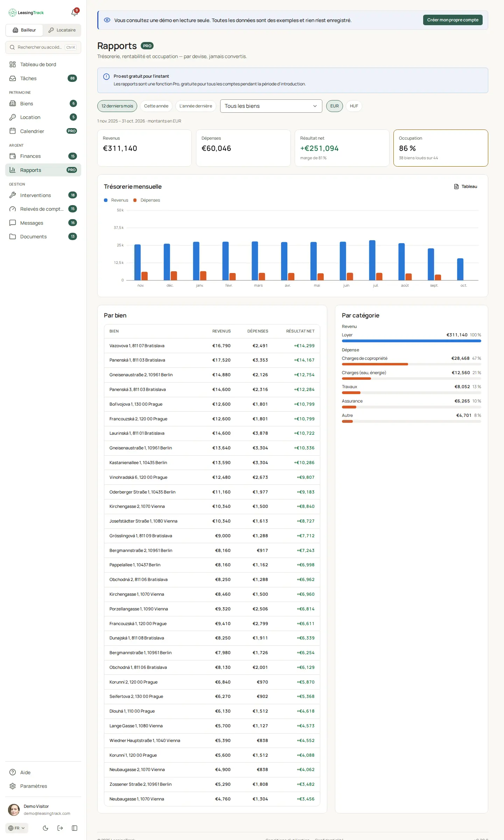Log out using the exit icon
Viewport: 504px width, 840px height.
click(60, 828)
